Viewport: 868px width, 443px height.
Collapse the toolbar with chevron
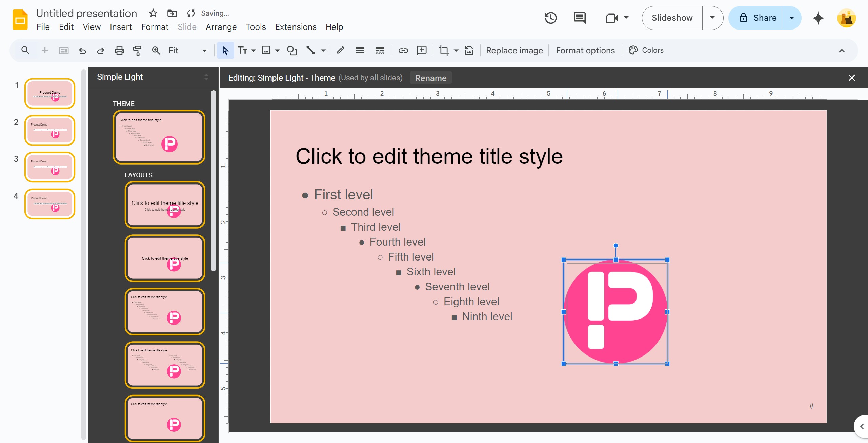pos(842,51)
